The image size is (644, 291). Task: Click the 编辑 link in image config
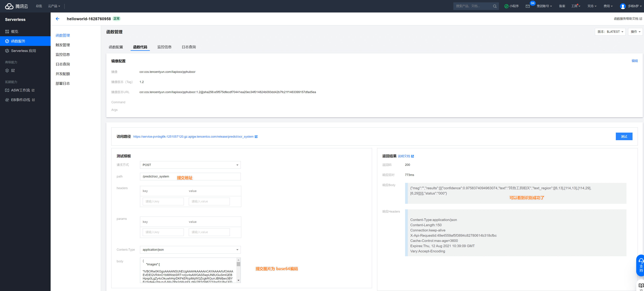pyautogui.click(x=635, y=61)
